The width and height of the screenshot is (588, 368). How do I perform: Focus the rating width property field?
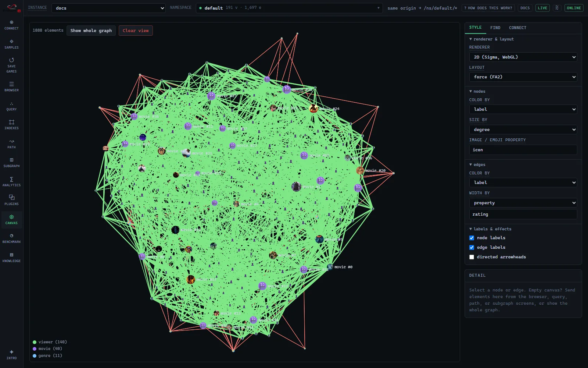tap(523, 214)
